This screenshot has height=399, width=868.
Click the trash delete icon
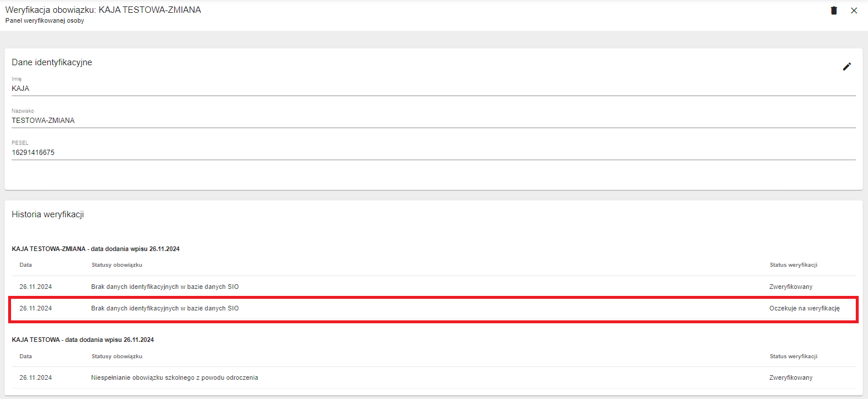tap(834, 10)
